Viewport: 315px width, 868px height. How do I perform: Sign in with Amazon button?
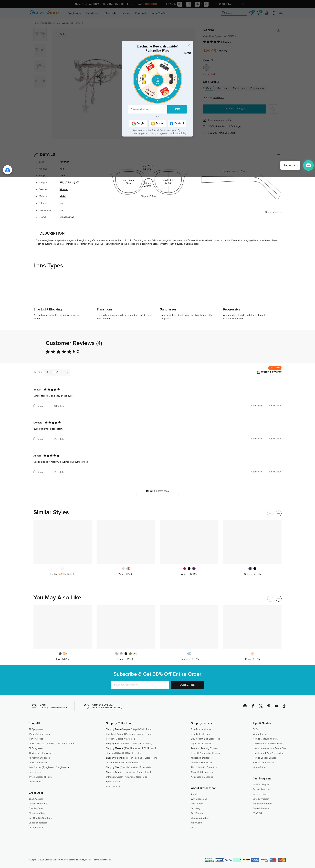[x=157, y=123]
